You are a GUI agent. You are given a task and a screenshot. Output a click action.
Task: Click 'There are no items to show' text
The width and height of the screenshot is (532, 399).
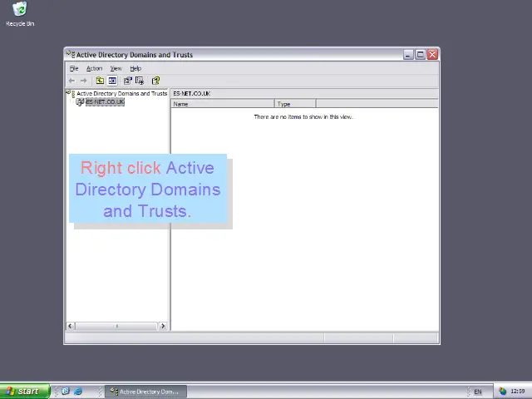click(x=303, y=116)
